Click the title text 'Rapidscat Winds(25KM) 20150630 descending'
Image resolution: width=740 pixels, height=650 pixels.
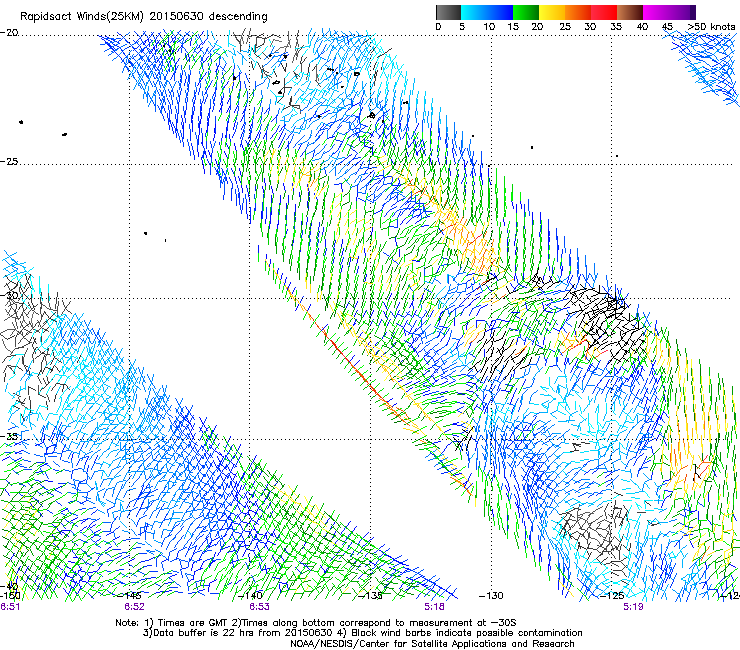[143, 17]
